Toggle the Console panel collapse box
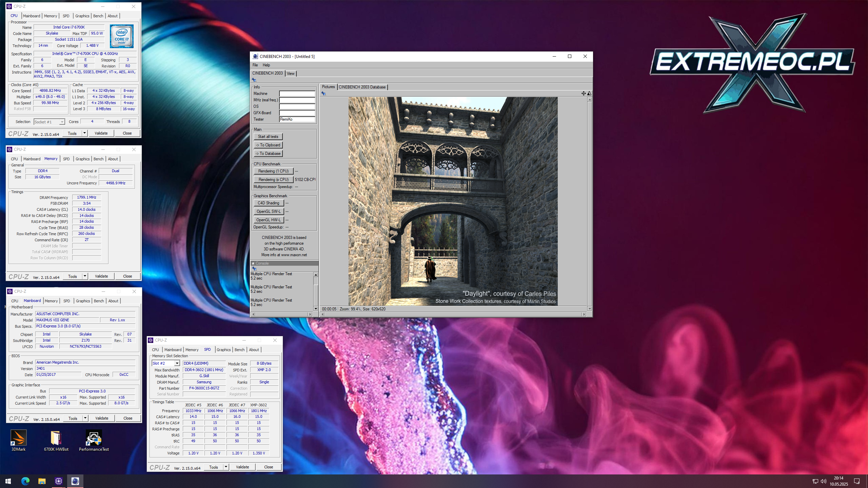The width and height of the screenshot is (868, 488). 253,263
